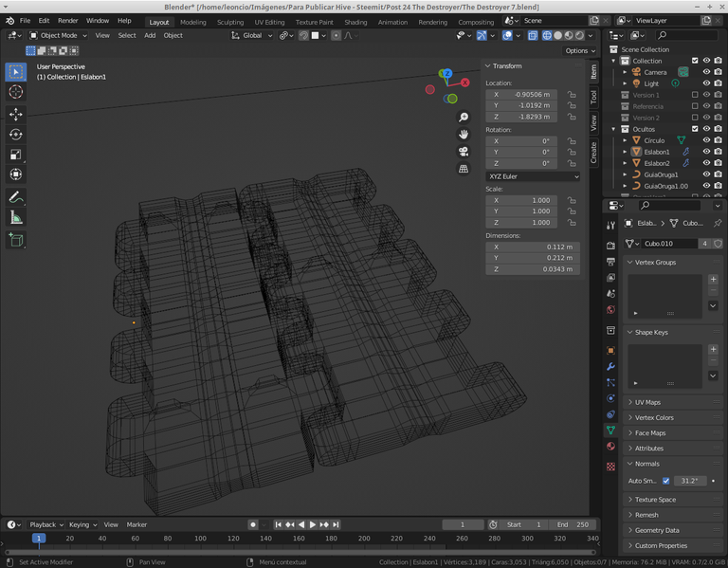The image size is (728, 568).
Task: Activate the Rotate tool
Action: (16, 135)
